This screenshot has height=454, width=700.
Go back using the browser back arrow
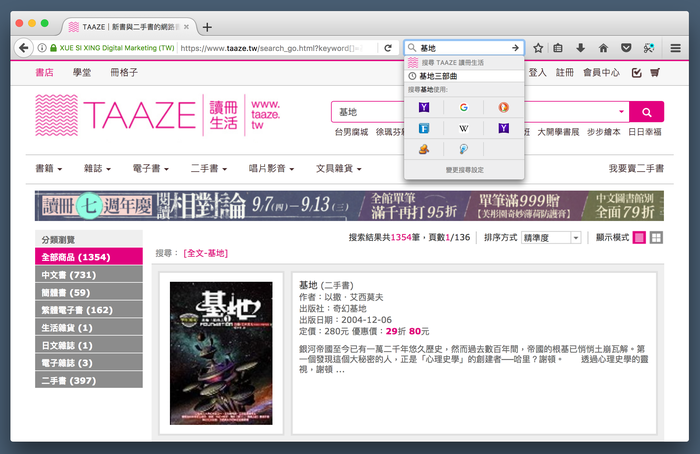point(24,48)
